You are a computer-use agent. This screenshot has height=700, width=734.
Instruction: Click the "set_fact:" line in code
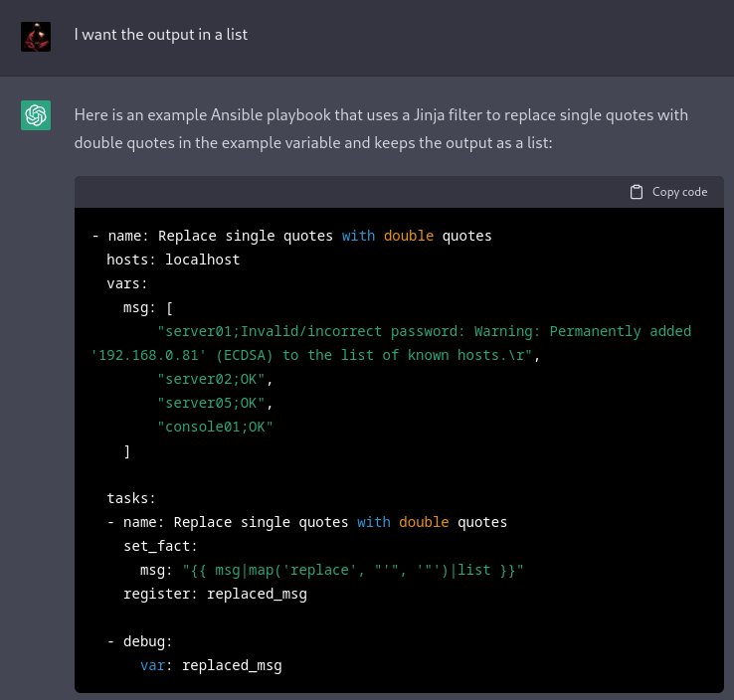160,546
